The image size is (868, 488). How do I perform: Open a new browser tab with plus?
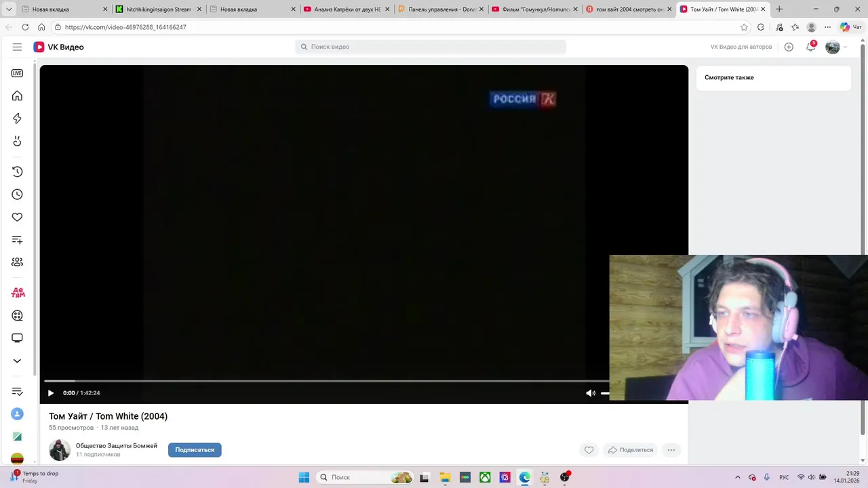pyautogui.click(x=779, y=9)
